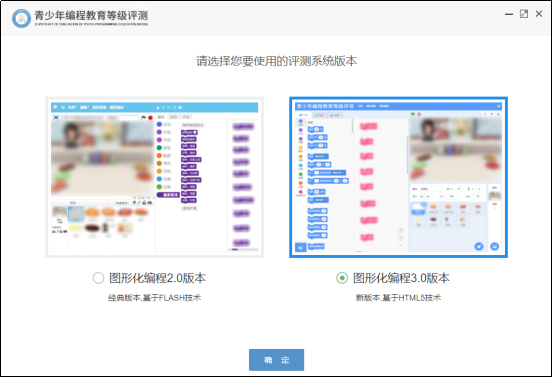The width and height of the screenshot is (553, 378).
Task: Click the 经典版本,基于FLASH技术 description
Action: pyautogui.click(x=154, y=298)
